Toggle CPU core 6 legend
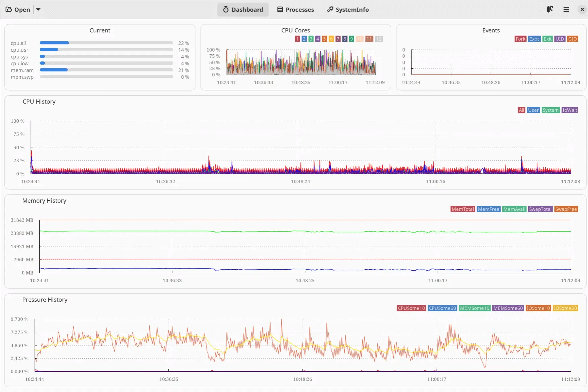588x392 pixels. tap(331, 39)
